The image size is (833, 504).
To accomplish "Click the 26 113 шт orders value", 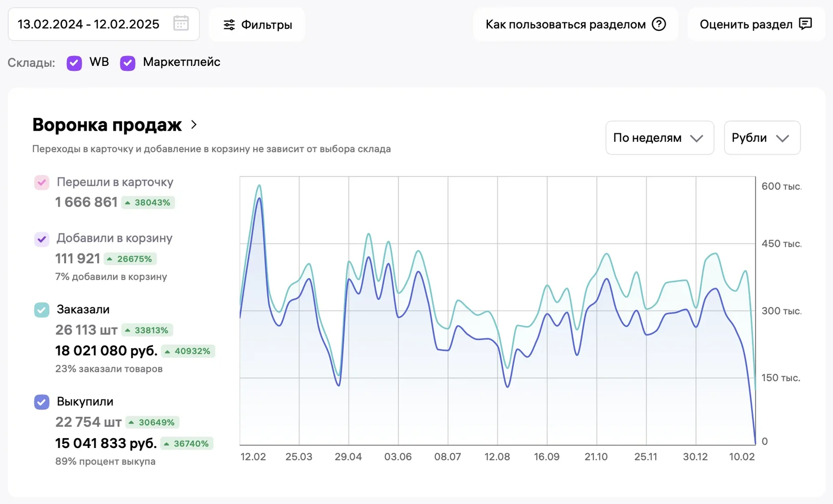I will (86, 330).
